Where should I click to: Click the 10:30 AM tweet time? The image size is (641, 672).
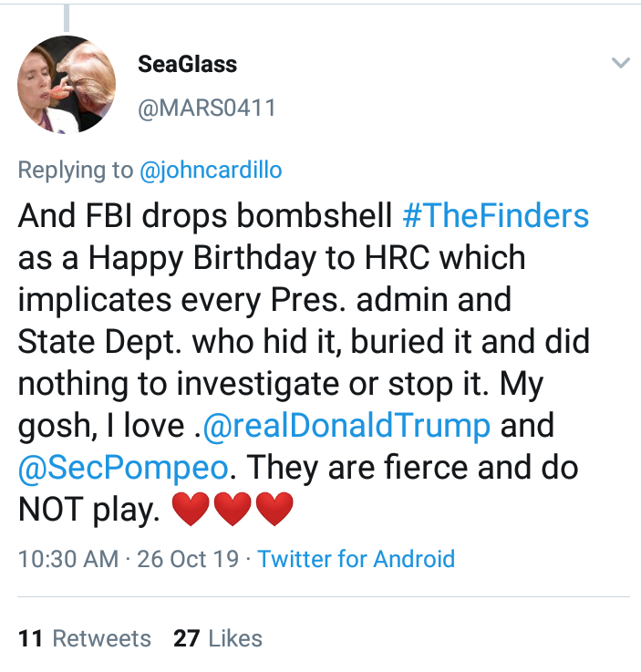pos(68,558)
